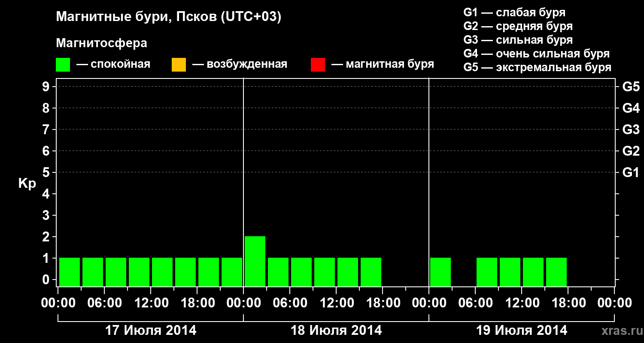Click the 'G2' label on right axis
This screenshot has height=343, width=644.
(631, 151)
